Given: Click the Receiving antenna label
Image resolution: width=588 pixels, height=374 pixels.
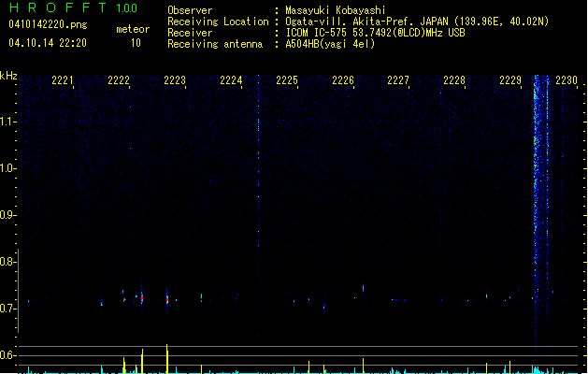Looking at the screenshot, I should pyautogui.click(x=215, y=44).
